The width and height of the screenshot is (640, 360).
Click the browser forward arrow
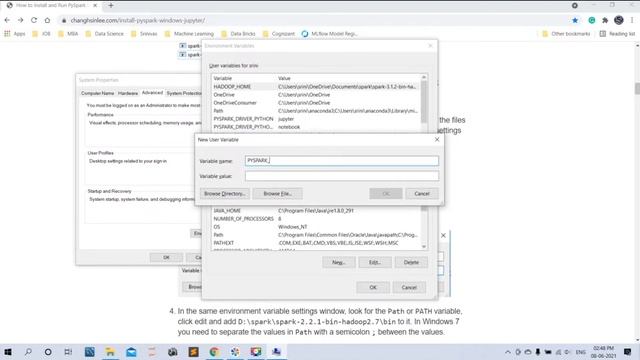tap(20, 20)
